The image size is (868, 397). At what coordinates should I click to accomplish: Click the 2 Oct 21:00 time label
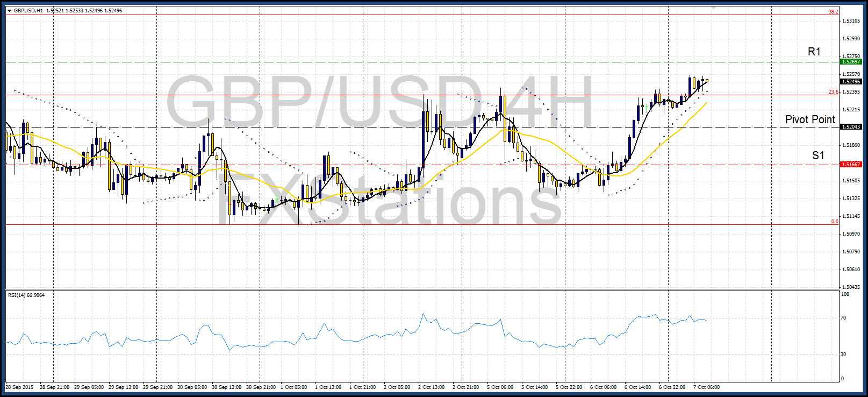pyautogui.click(x=466, y=387)
